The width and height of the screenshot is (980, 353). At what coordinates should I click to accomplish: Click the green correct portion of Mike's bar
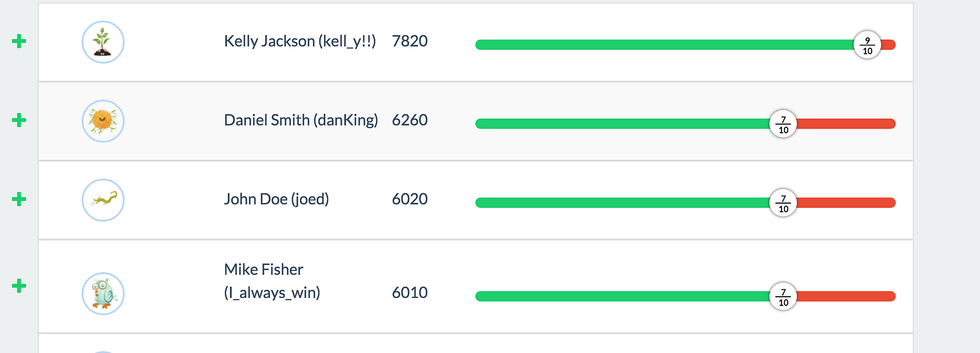(x=622, y=296)
